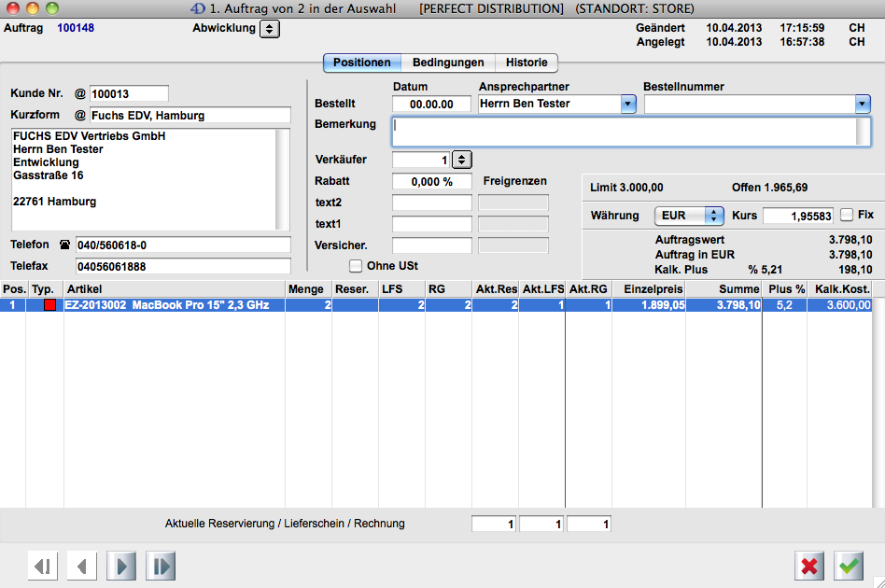The height and width of the screenshot is (588, 885).
Task: Confirm with the green checkmark icon
Action: tap(849, 566)
